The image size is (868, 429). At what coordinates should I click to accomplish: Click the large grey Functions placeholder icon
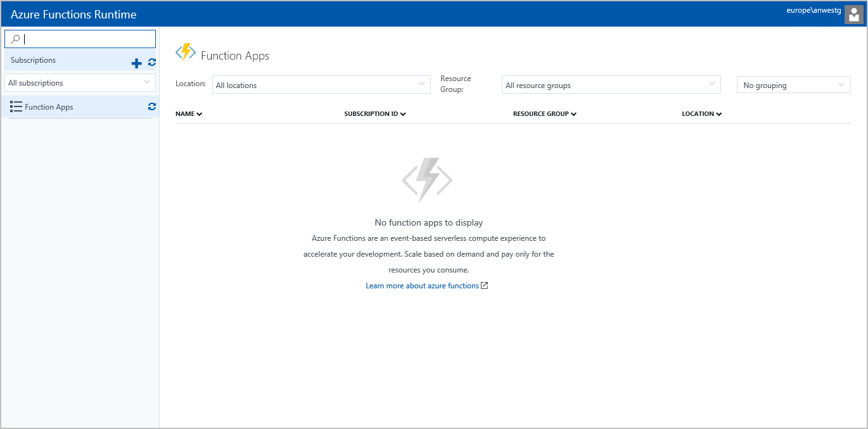pyautogui.click(x=427, y=181)
